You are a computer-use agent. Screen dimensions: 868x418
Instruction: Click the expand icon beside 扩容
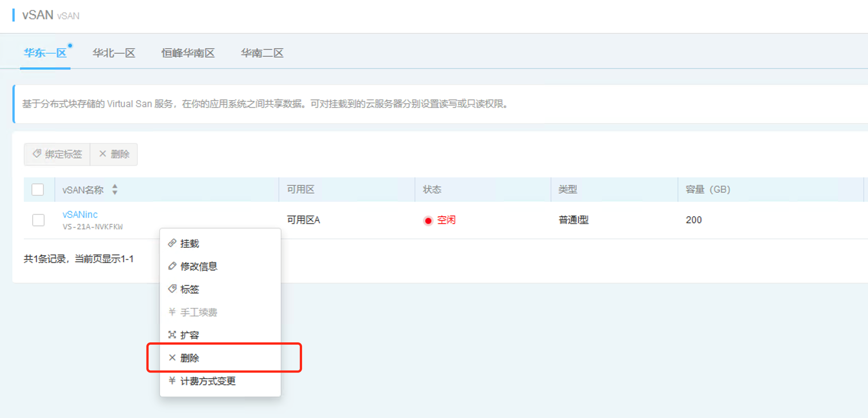pyautogui.click(x=172, y=335)
